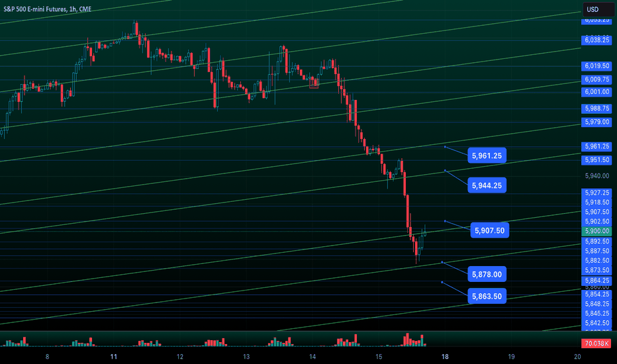Screen dimensions: 617x364
Task: Open the USD currency selector
Action: (x=598, y=9)
